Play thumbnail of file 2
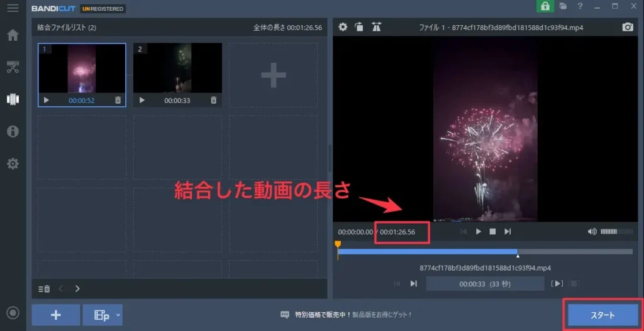This screenshot has height=331, width=644. coord(142,100)
